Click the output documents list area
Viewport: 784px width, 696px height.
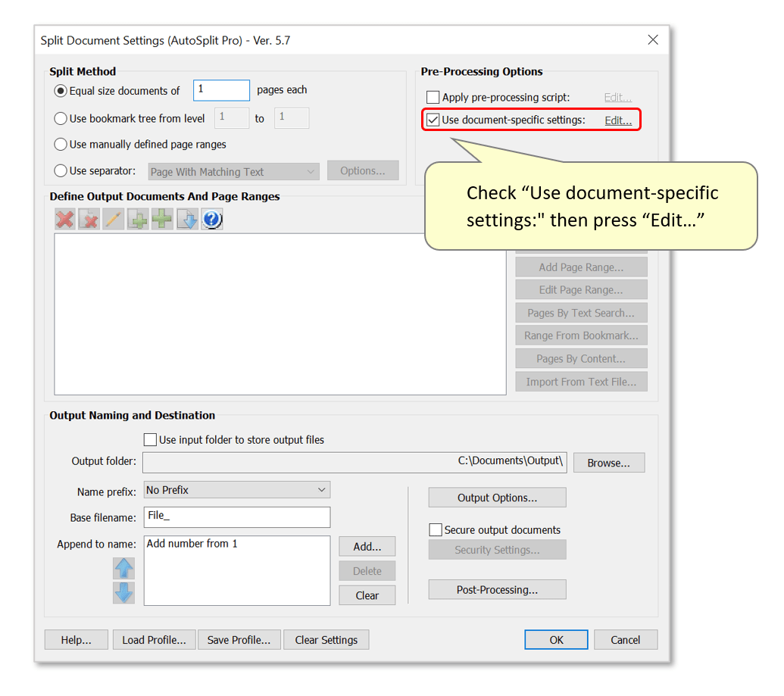(x=280, y=314)
